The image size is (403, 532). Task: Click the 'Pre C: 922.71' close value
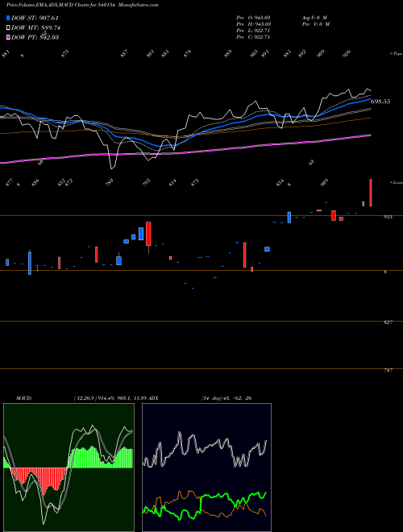(253, 37)
